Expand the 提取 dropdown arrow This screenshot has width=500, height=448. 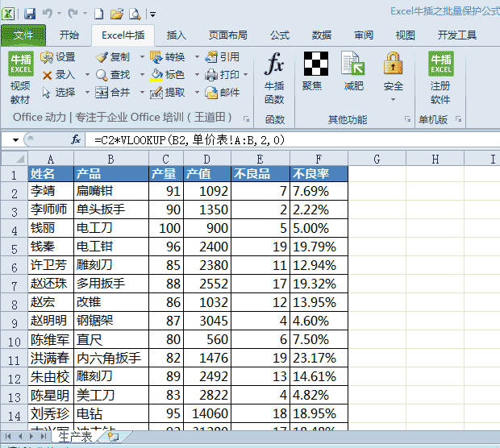(197, 93)
